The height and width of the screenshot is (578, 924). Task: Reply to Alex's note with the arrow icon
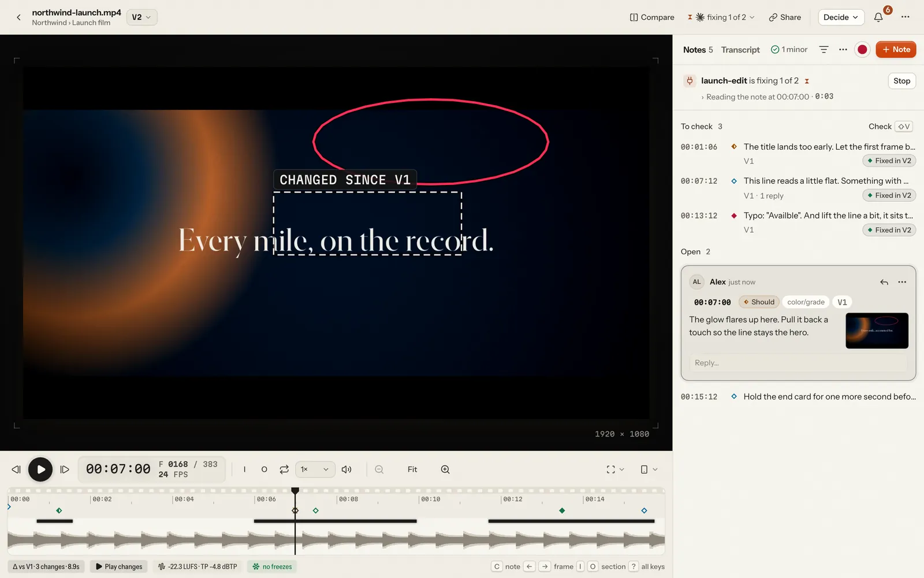coord(884,282)
